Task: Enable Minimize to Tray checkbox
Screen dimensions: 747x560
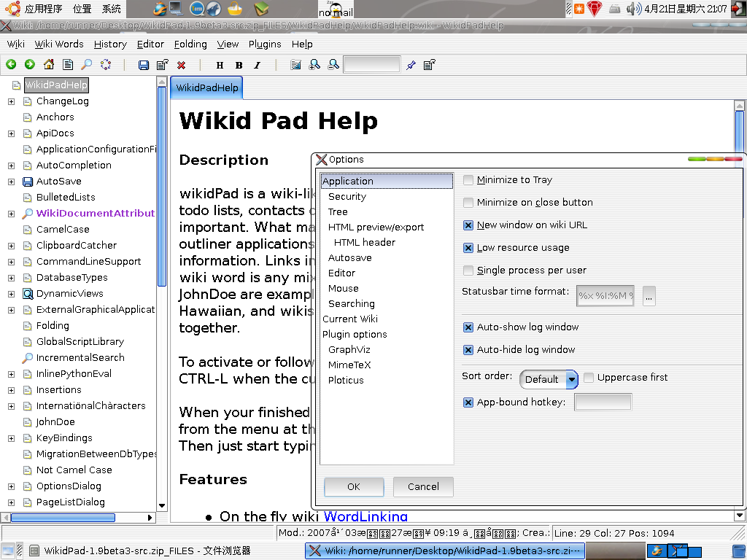Action: point(468,180)
